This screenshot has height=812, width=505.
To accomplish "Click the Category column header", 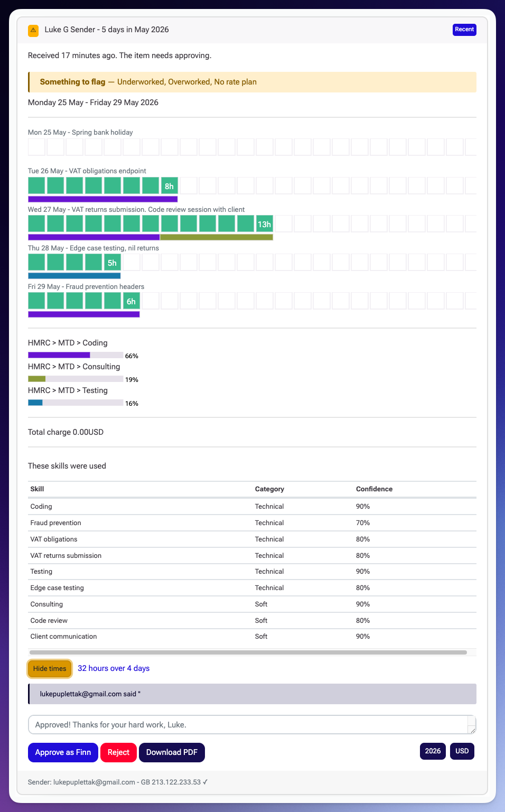I will click(269, 489).
